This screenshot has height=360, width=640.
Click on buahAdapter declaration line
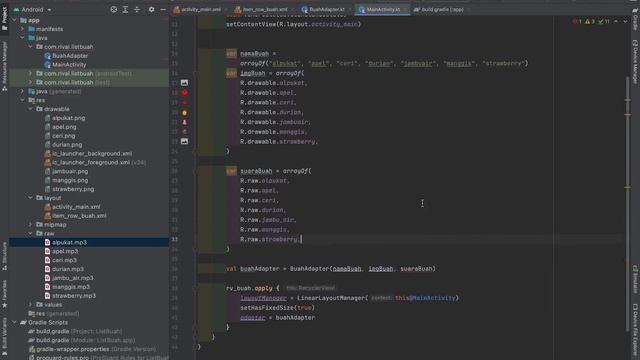[x=331, y=269]
